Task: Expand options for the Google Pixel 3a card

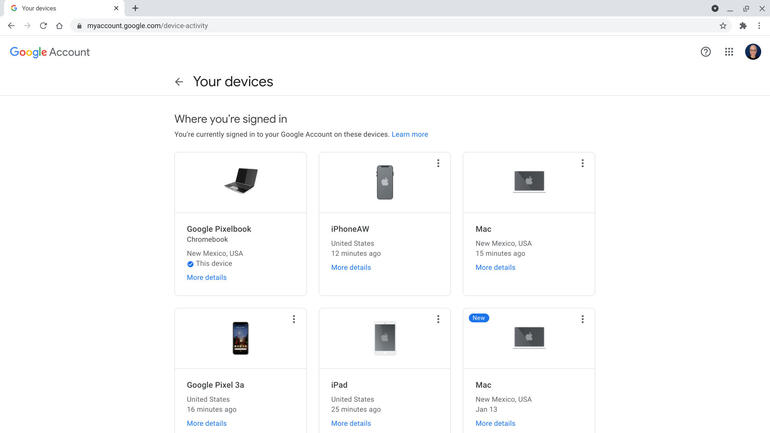Action: [x=294, y=320]
